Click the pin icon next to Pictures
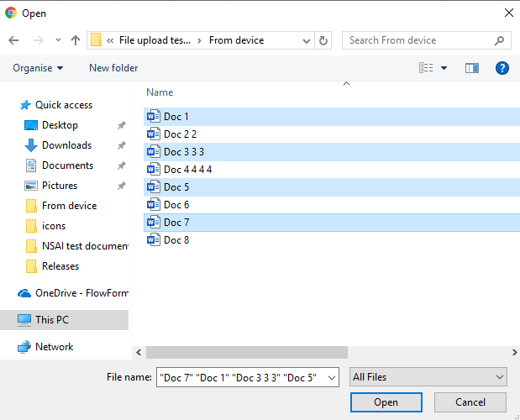 121,186
